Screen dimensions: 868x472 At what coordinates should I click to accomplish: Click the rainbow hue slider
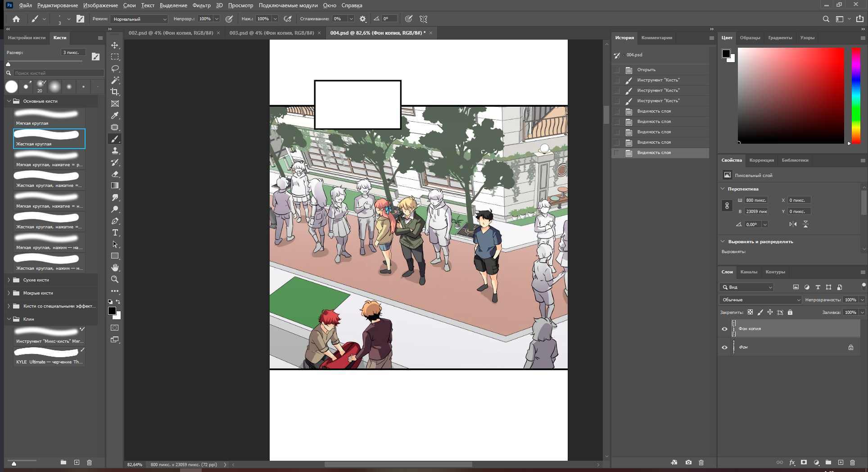[856, 95]
